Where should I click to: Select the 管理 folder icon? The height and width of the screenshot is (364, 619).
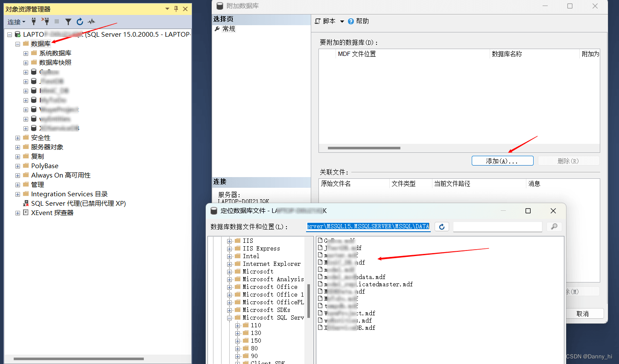[26, 184]
